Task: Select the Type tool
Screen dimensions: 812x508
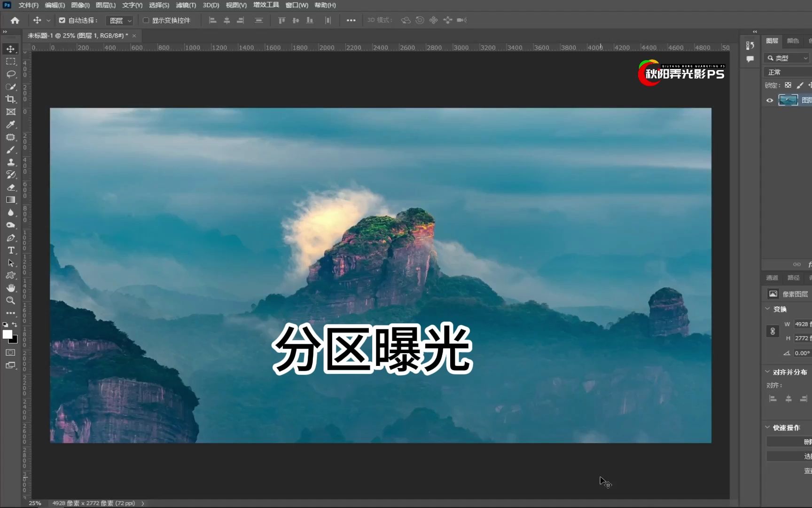Action: pyautogui.click(x=11, y=250)
